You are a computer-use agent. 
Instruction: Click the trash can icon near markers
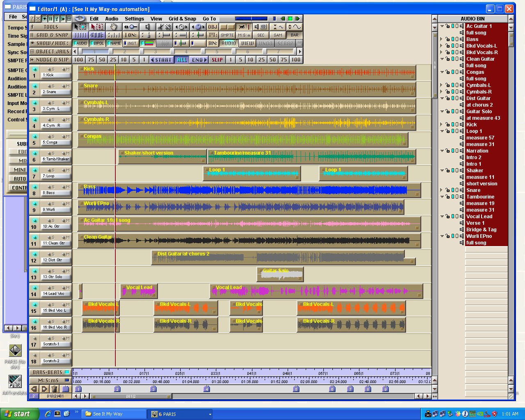[54, 389]
